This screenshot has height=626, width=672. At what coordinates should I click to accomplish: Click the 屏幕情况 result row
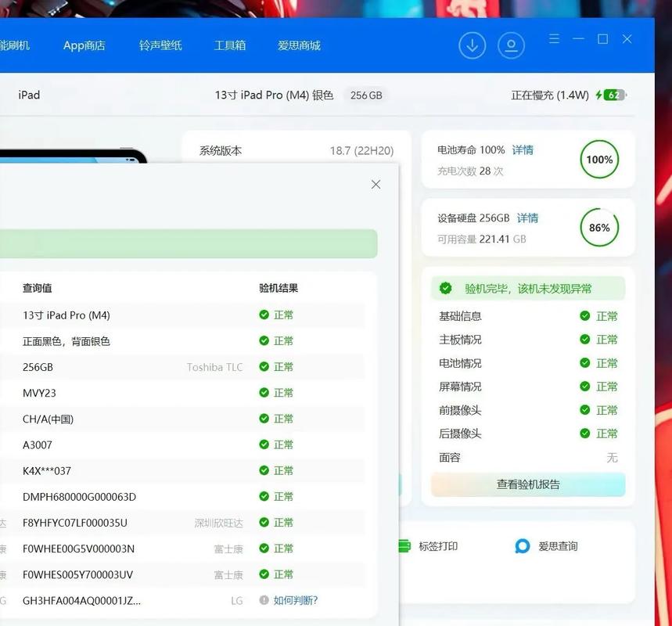[528, 387]
